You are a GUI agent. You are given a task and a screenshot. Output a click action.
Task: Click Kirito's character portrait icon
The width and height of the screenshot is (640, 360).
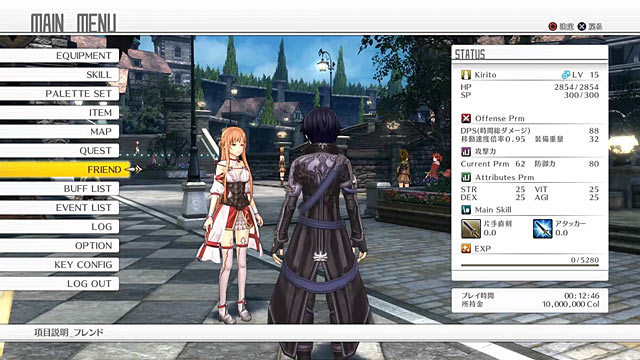[466, 75]
